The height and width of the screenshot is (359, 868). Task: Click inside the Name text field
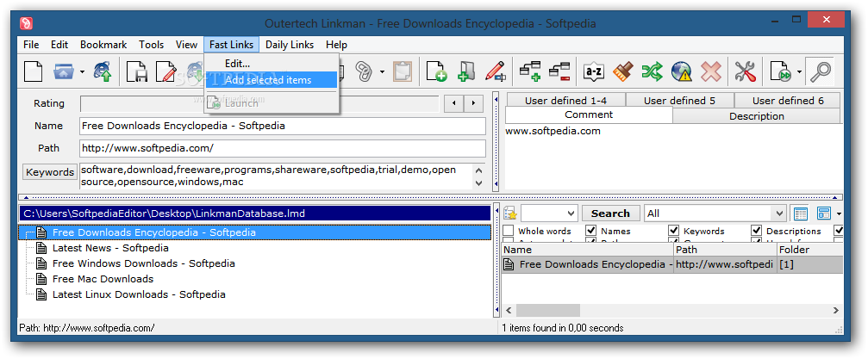[283, 126]
